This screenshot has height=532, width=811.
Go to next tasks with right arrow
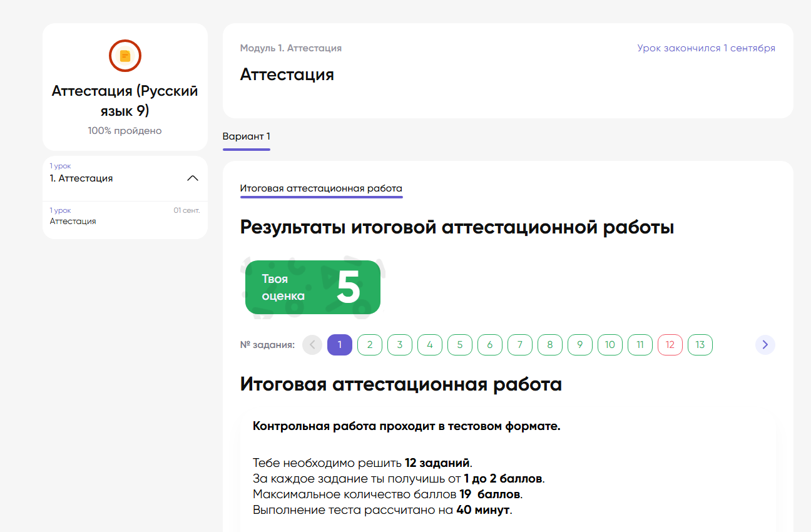tap(765, 345)
